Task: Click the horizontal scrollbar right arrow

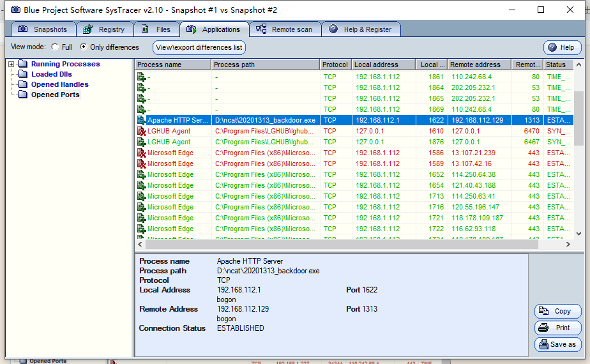Action: coord(568,245)
